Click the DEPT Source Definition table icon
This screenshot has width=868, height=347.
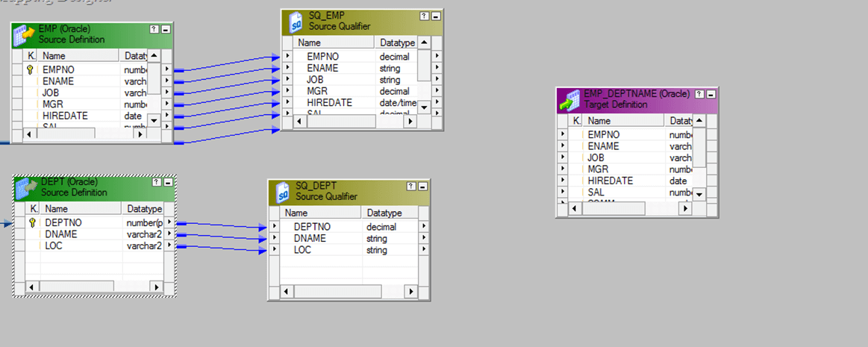pyautogui.click(x=27, y=187)
